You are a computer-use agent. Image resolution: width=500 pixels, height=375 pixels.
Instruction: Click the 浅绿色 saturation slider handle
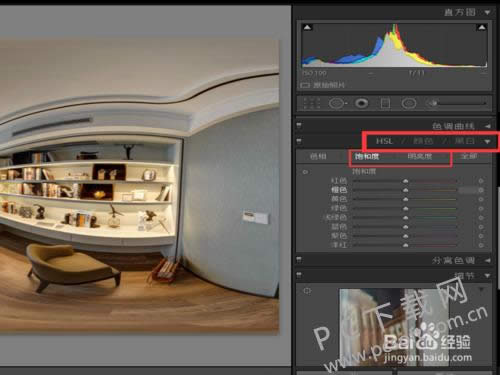tap(405, 218)
